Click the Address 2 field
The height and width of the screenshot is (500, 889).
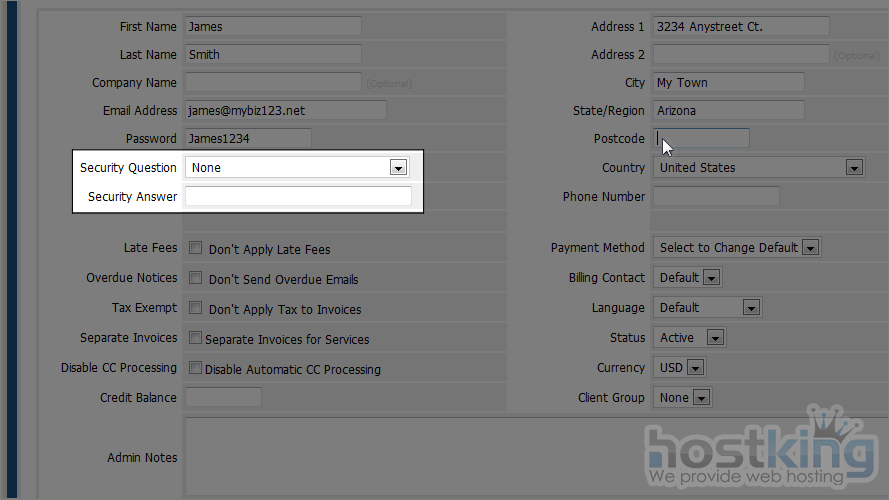coord(741,55)
